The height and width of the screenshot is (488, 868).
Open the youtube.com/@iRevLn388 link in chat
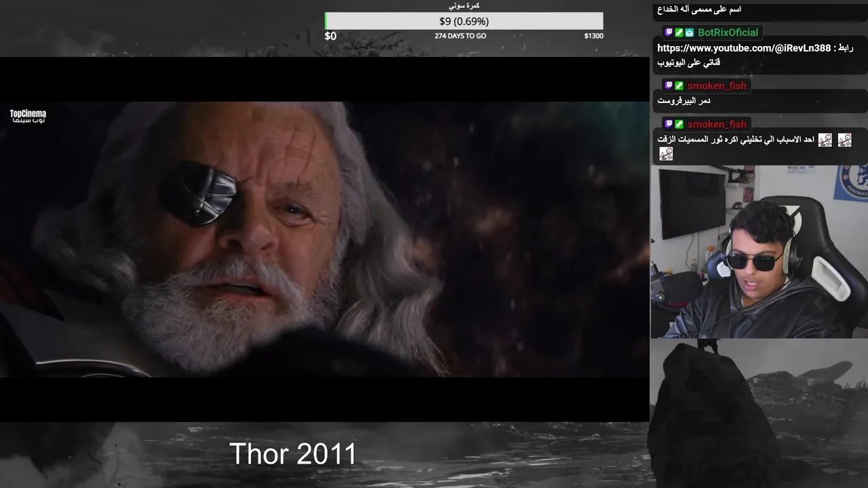(744, 48)
